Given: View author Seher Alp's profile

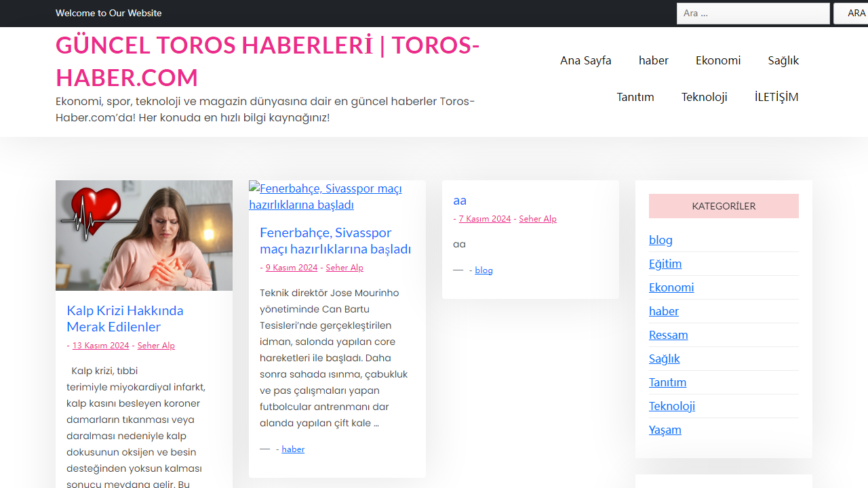Looking at the screenshot, I should click(x=156, y=345).
